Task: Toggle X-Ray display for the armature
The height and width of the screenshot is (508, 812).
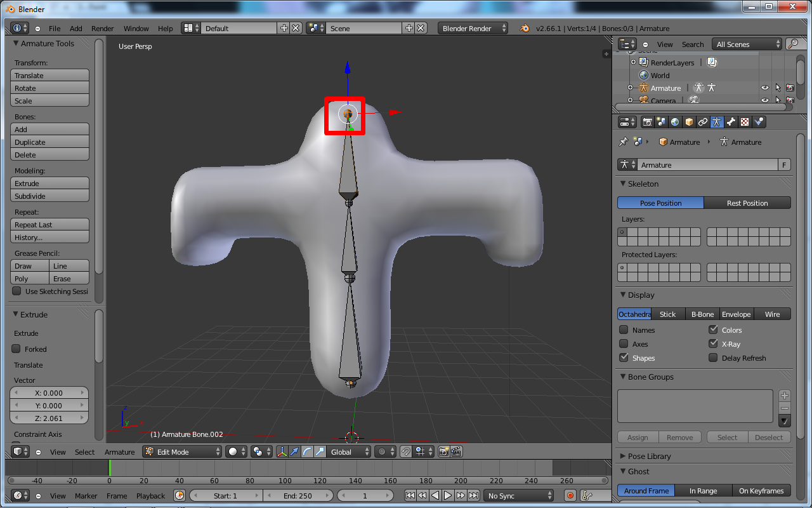Action: point(713,344)
